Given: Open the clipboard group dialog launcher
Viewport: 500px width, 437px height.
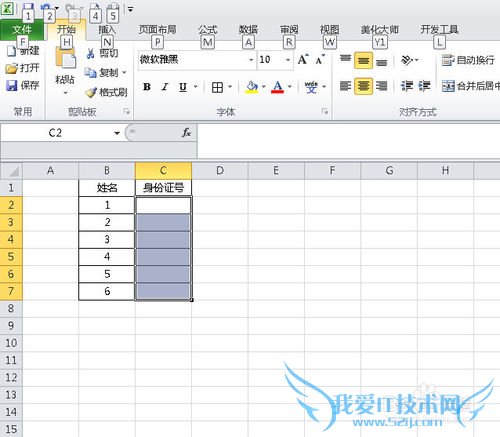Looking at the screenshot, I should [126, 111].
